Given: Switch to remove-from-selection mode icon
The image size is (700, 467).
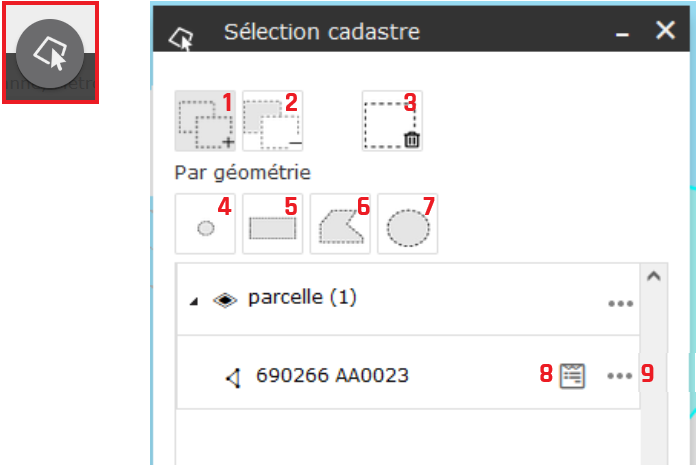Looking at the screenshot, I should [x=272, y=121].
